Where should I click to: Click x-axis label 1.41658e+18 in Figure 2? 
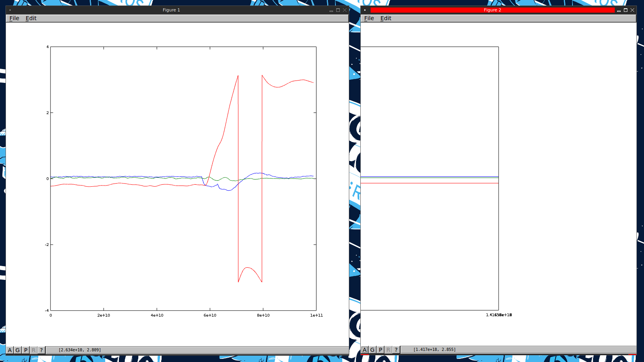pos(499,315)
